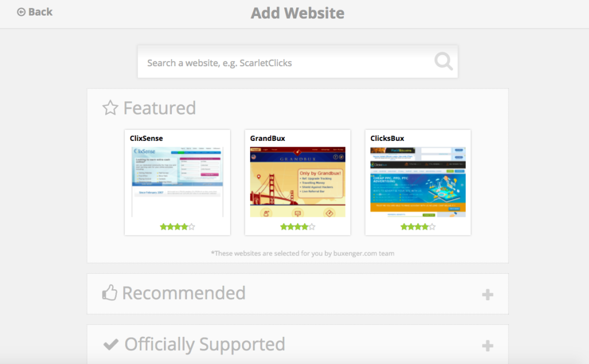Select the ClicksBux website thumbnail
The height and width of the screenshot is (364, 589).
click(x=418, y=182)
